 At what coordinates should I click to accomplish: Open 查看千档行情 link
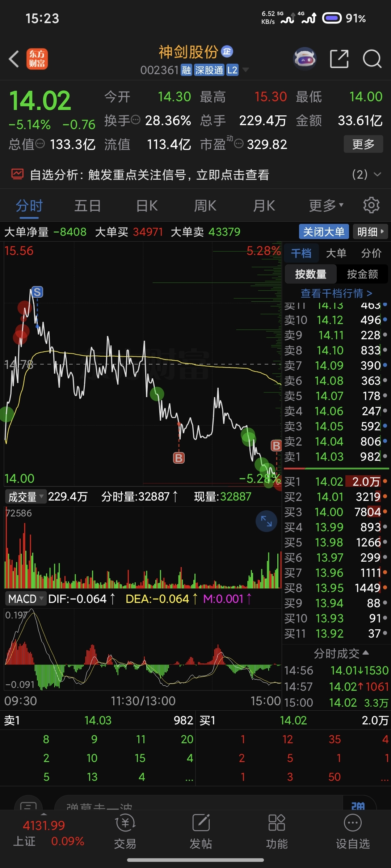tap(336, 293)
